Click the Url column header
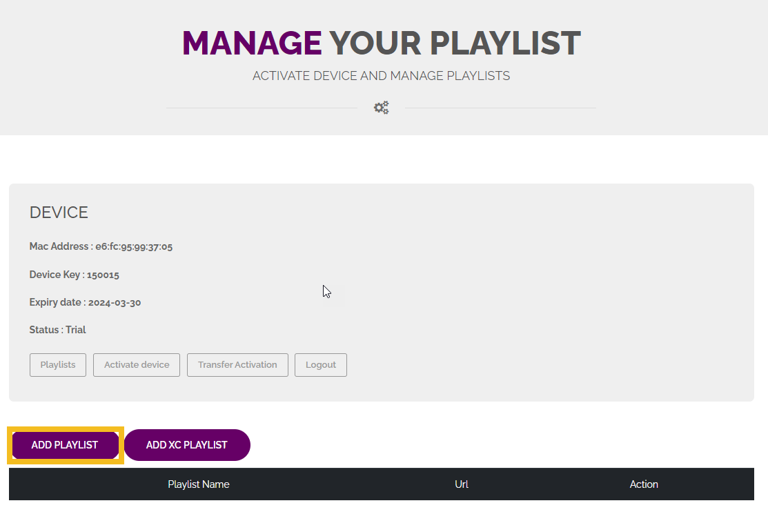The image size is (768, 532). point(461,484)
